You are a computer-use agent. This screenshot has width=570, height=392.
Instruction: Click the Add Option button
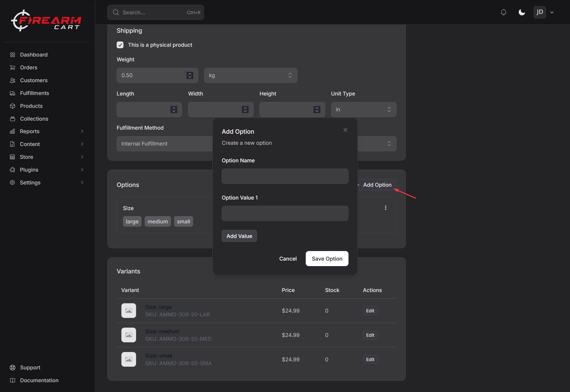377,185
